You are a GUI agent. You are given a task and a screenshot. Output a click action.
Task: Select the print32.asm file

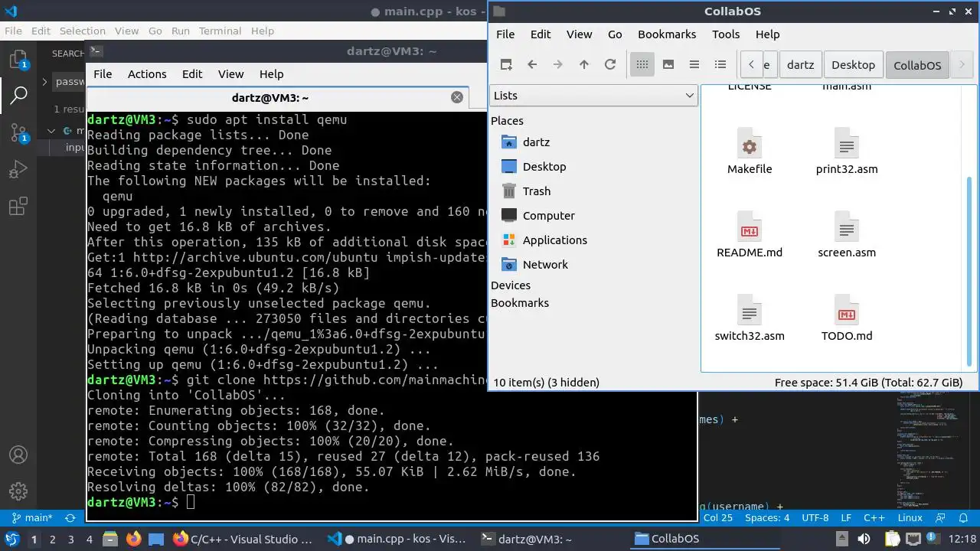847,152
